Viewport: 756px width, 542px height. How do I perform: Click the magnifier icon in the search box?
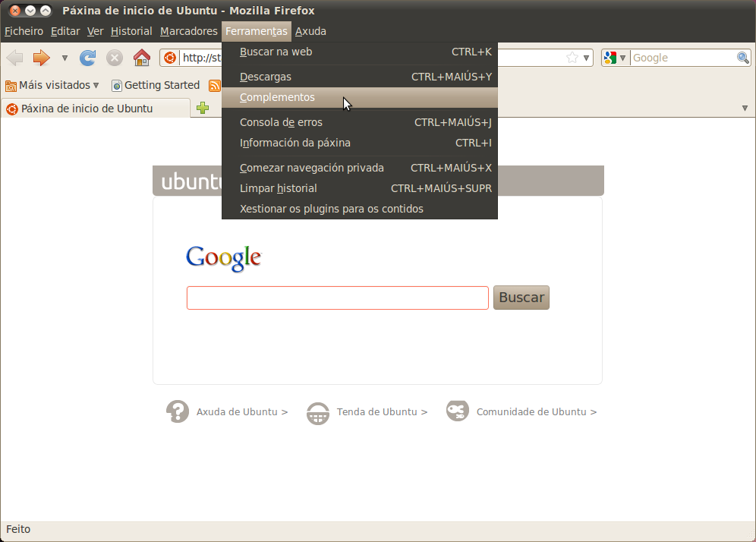tap(743, 58)
